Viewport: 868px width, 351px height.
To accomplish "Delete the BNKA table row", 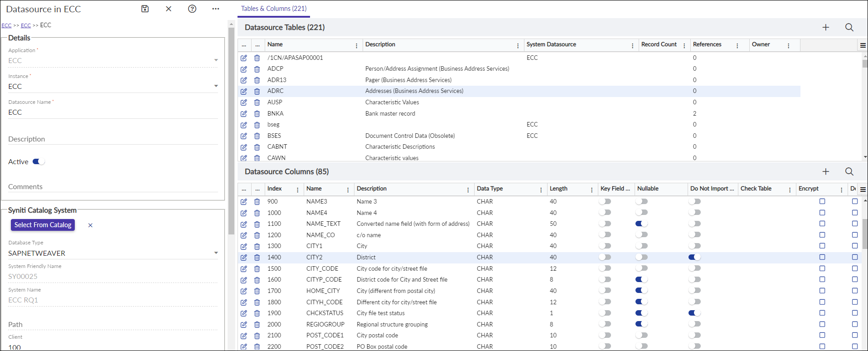I will click(257, 113).
